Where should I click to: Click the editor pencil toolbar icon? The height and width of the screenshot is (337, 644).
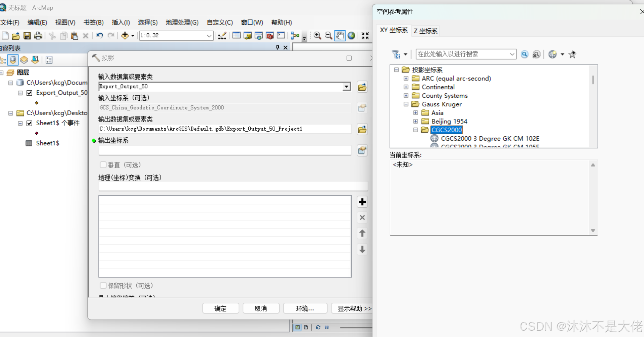click(222, 35)
